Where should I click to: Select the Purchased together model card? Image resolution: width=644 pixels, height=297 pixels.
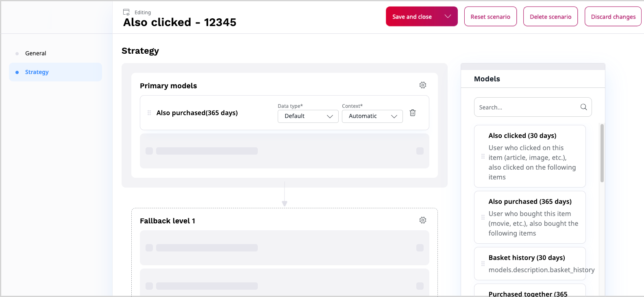pyautogui.click(x=529, y=291)
